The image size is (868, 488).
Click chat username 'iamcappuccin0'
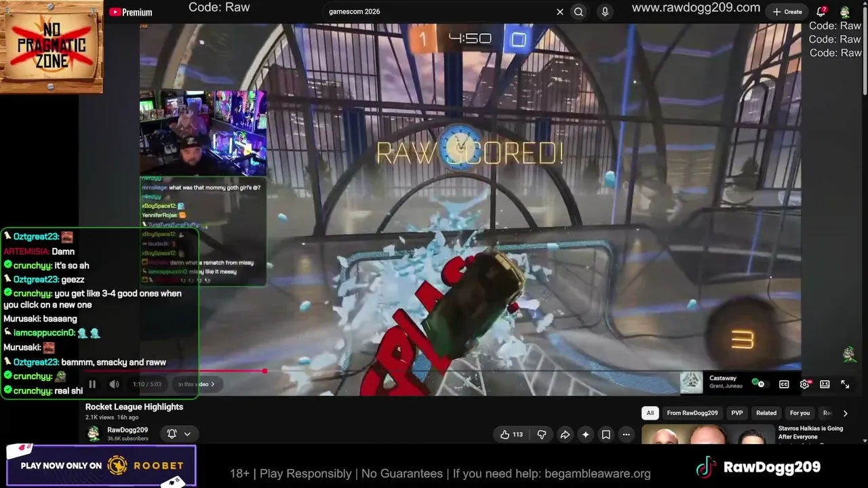44,333
